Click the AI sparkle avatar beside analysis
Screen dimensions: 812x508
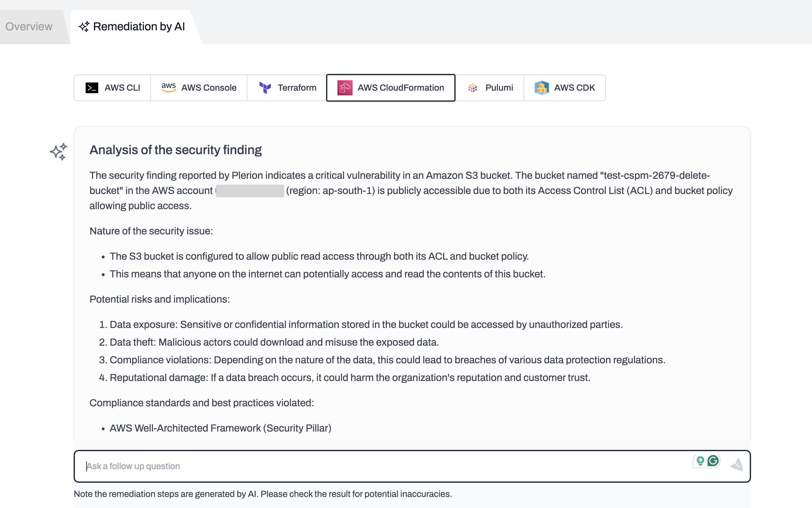click(58, 152)
